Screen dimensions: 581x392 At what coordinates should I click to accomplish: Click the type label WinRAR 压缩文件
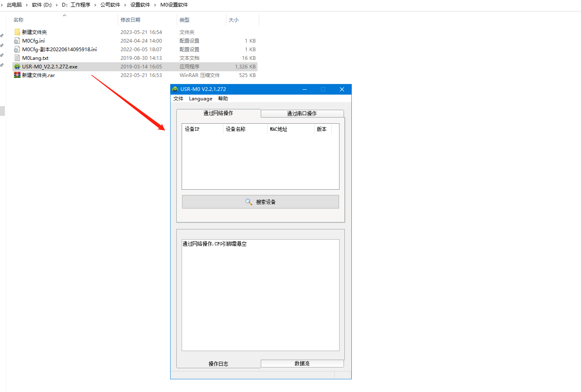coord(200,75)
